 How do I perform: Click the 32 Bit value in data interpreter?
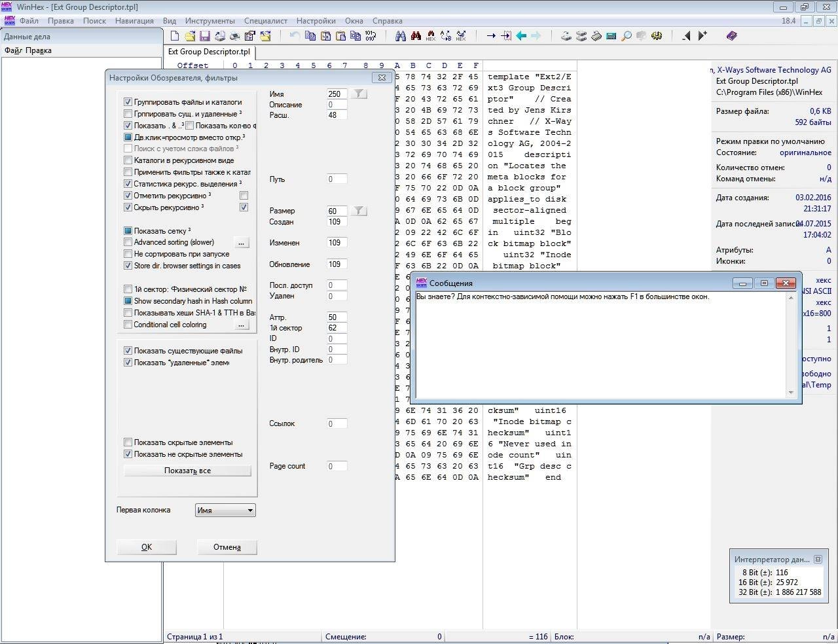click(798, 592)
